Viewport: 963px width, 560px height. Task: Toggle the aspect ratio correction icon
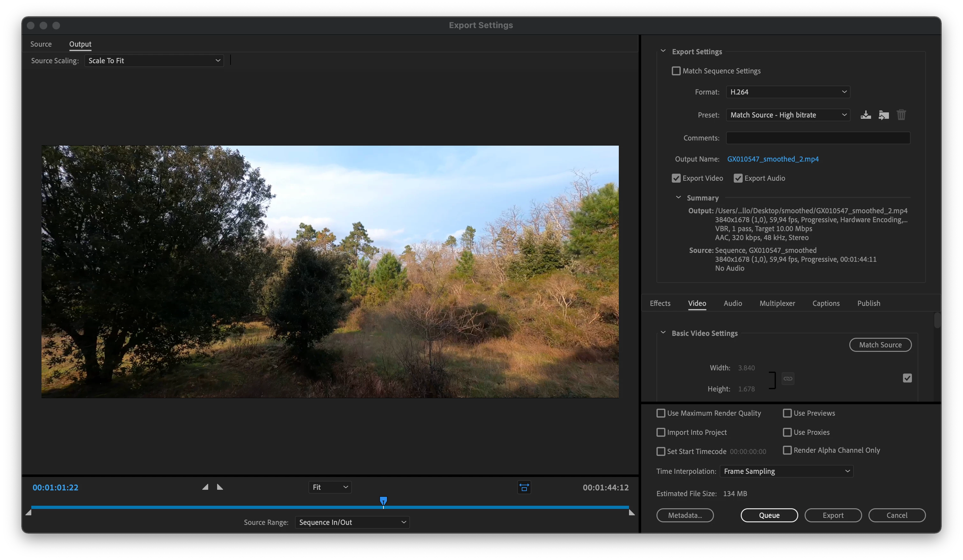(524, 488)
